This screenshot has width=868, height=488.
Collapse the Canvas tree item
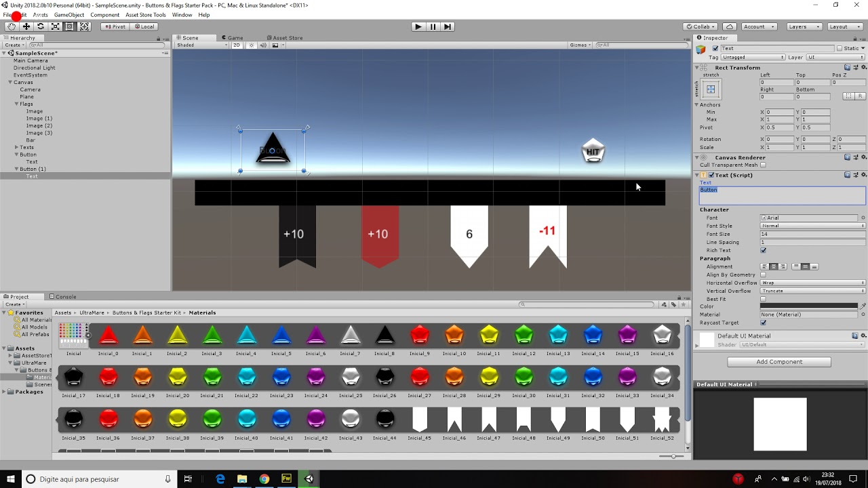(x=10, y=82)
